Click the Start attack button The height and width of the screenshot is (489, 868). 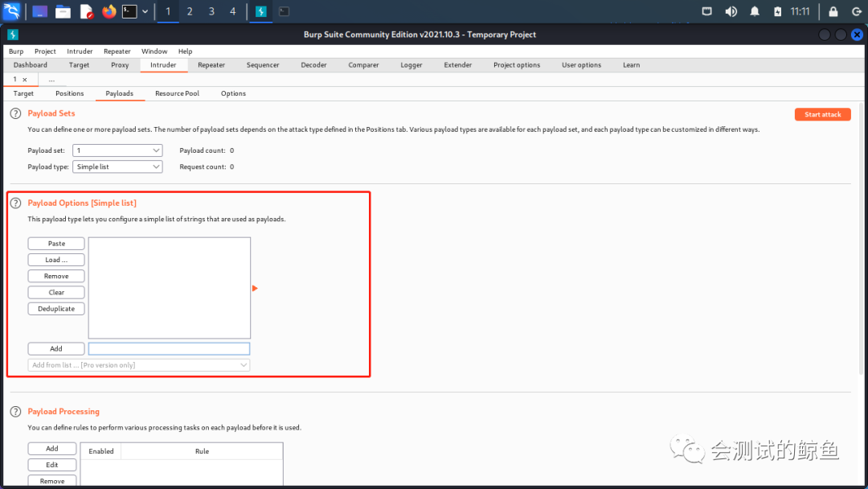pyautogui.click(x=823, y=114)
